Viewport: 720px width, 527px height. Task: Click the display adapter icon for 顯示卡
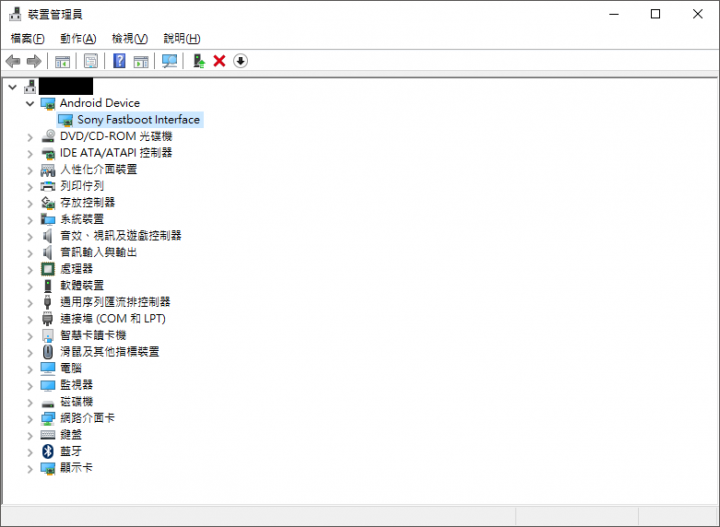(48, 468)
